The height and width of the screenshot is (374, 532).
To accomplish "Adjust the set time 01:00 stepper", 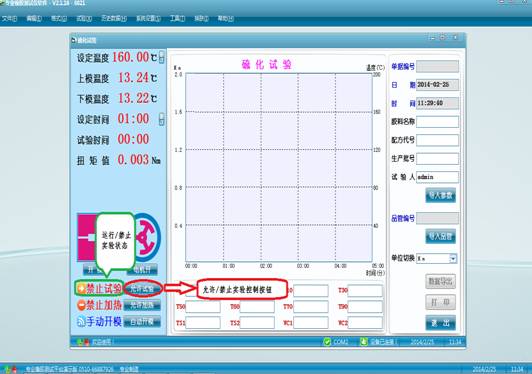I will point(162,119).
